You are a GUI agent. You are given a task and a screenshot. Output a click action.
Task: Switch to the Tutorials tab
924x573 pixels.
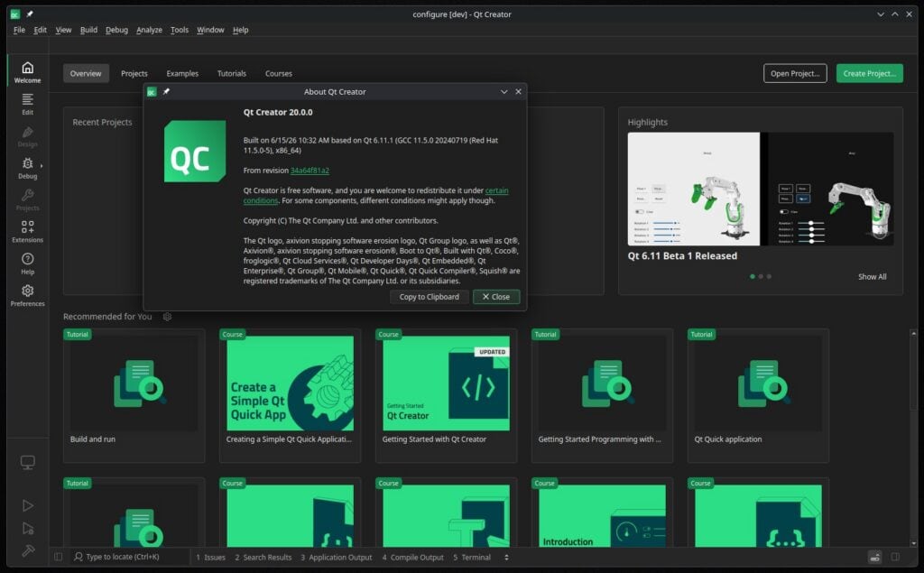(x=232, y=74)
